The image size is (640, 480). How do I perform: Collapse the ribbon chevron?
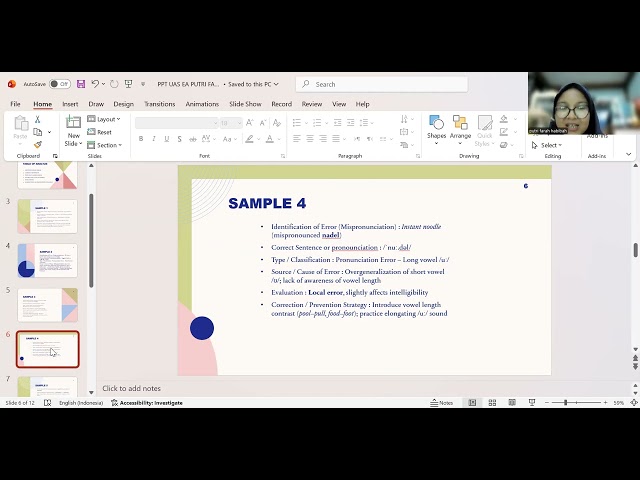629,154
